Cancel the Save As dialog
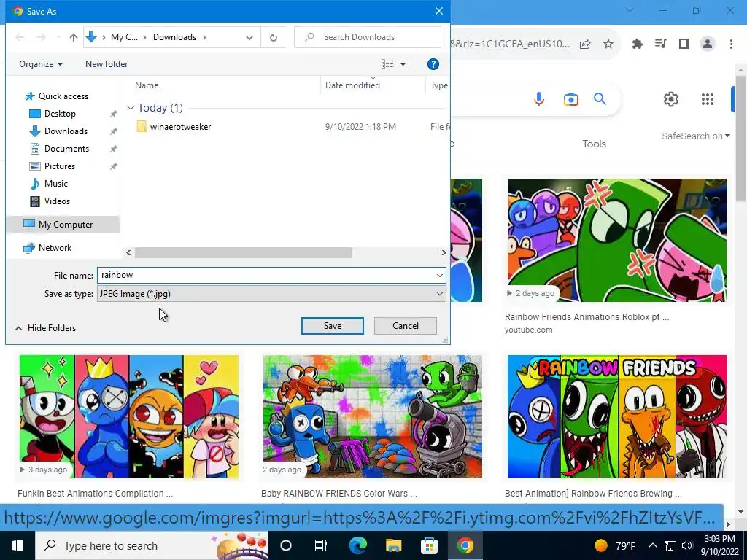 (406, 326)
